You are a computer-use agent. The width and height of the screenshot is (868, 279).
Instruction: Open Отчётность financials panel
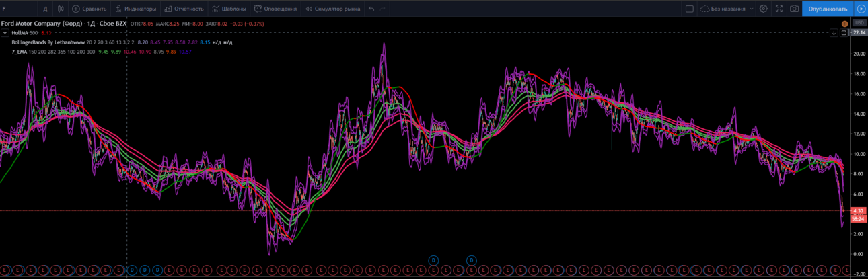click(x=184, y=9)
